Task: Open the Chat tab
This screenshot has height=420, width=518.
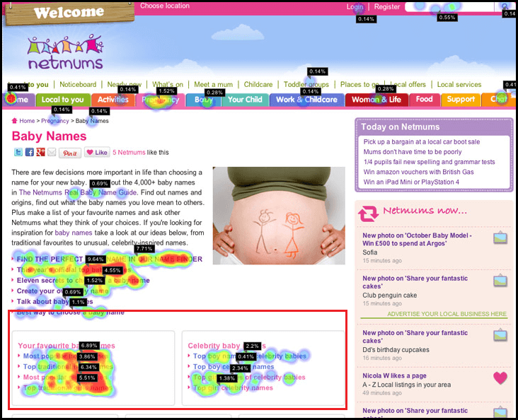Action: [498, 100]
